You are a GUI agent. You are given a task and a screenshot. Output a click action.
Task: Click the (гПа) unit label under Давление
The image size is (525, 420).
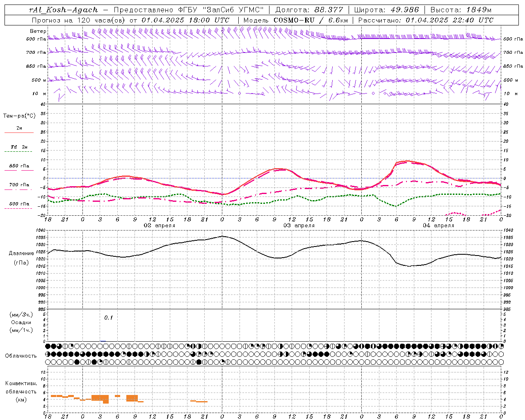click(21, 262)
